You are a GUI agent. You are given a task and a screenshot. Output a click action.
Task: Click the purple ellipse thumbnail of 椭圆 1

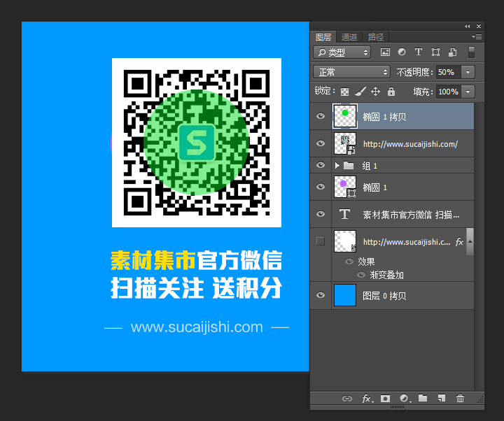pos(345,187)
